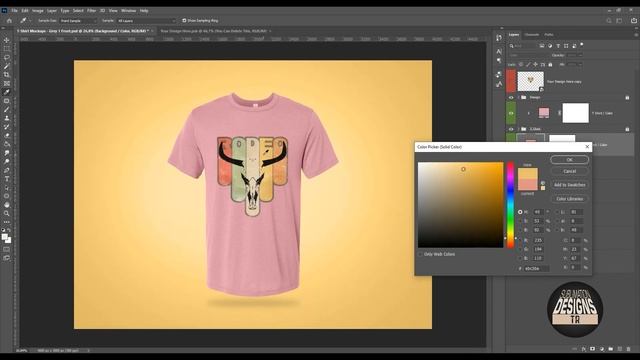Screen dimensions: 640x360
Task: Lock position icon in Layers panel
Action: click(536, 64)
